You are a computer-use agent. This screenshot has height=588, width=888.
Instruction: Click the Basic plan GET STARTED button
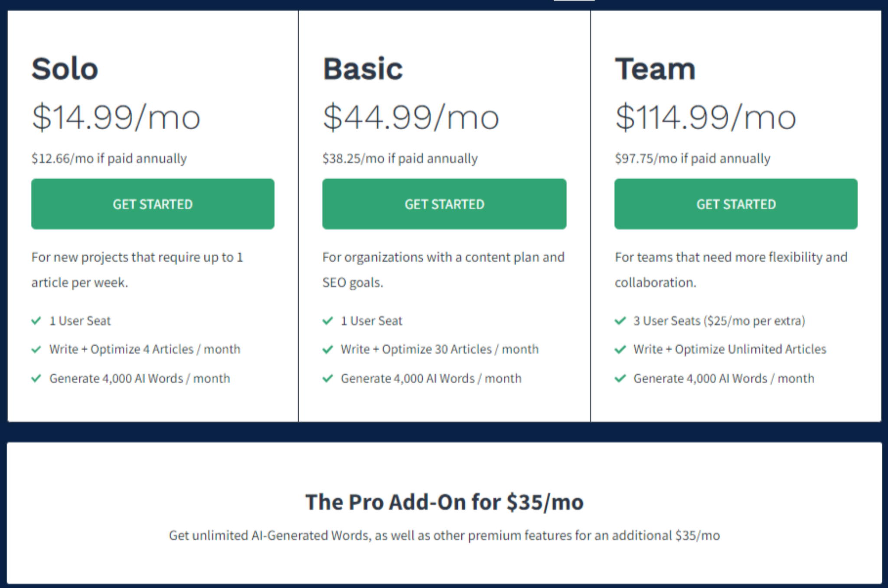pyautogui.click(x=444, y=204)
